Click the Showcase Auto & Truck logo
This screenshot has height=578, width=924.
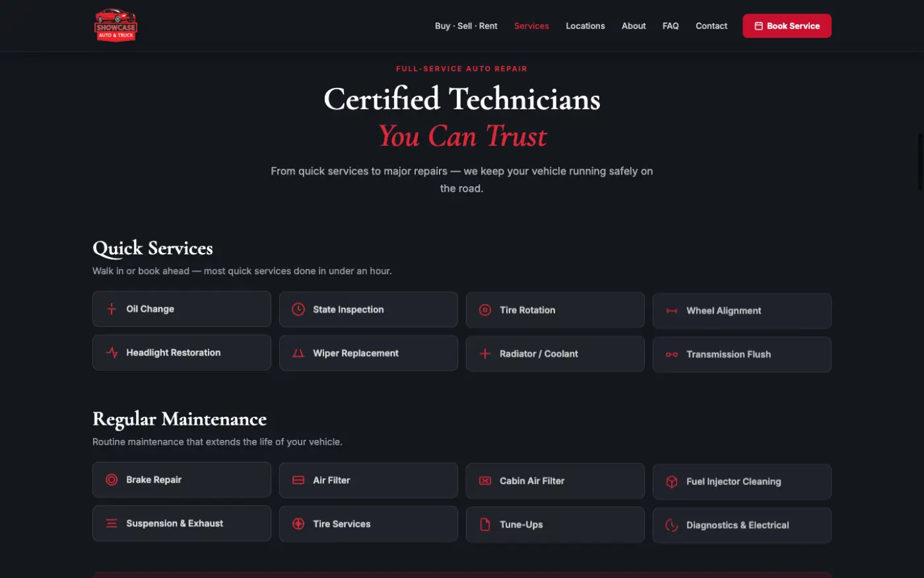pyautogui.click(x=115, y=25)
